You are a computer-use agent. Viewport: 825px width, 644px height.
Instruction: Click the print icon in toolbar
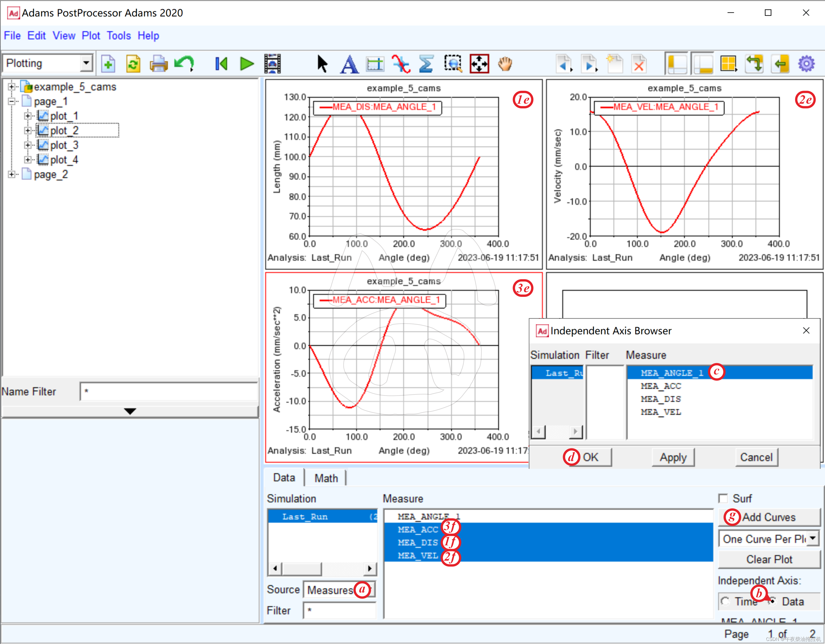pyautogui.click(x=158, y=64)
